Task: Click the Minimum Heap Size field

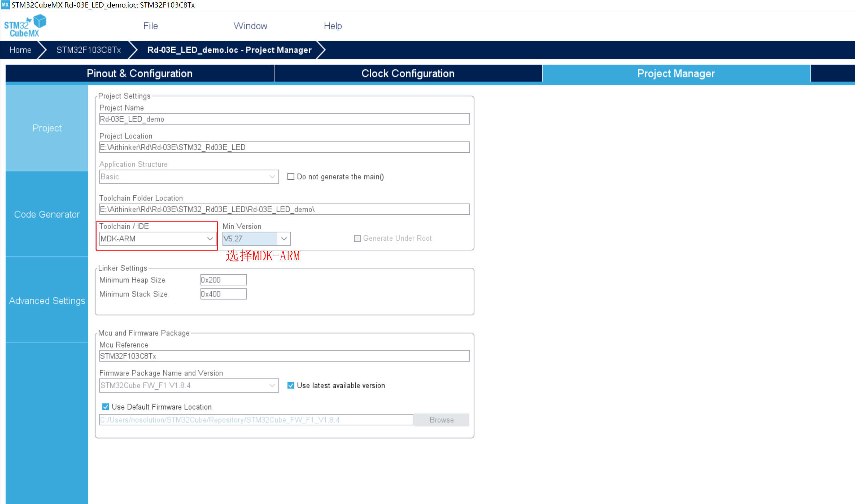Action: click(x=223, y=280)
